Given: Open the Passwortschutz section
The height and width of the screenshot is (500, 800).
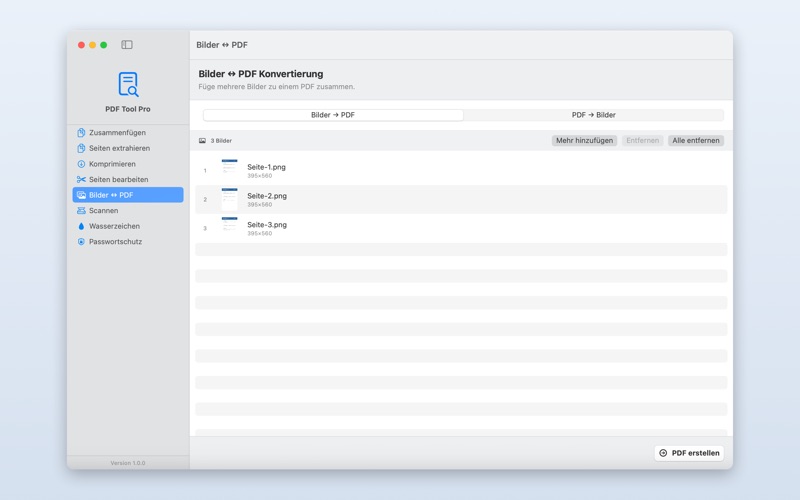Looking at the screenshot, I should click(x=128, y=242).
